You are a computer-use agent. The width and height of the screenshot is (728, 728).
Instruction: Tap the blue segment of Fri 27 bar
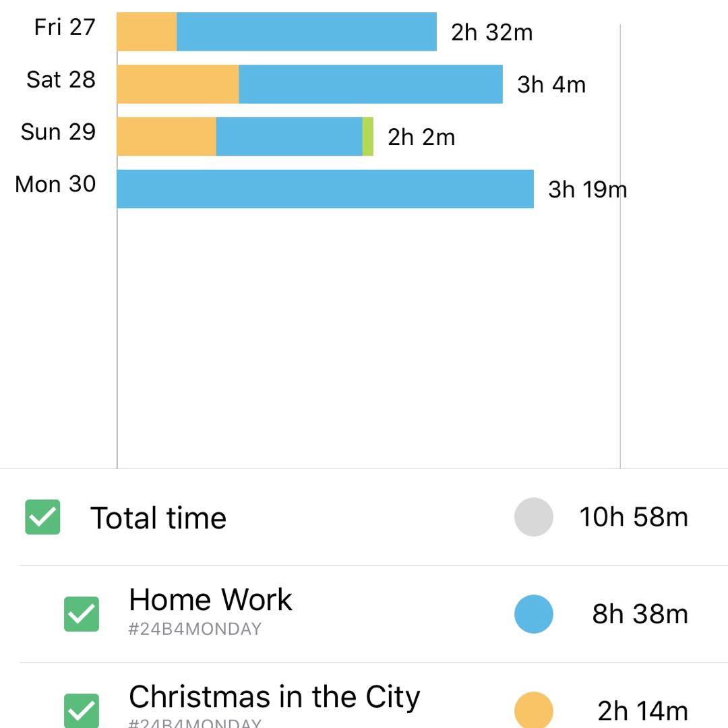[x=307, y=32]
